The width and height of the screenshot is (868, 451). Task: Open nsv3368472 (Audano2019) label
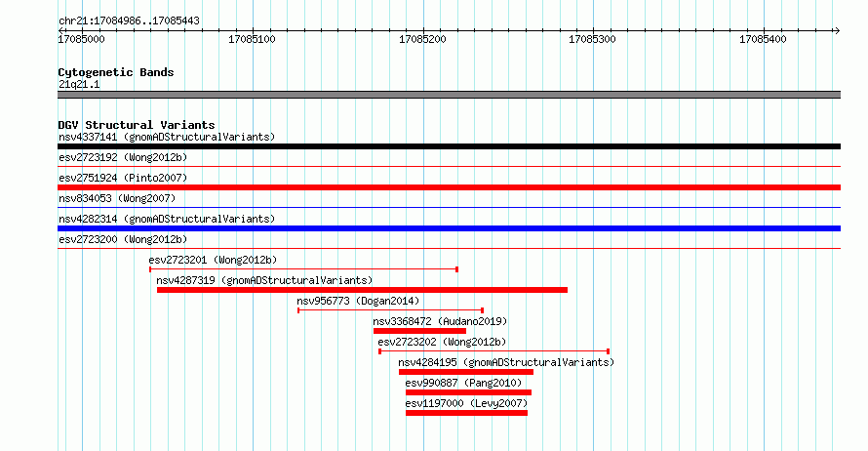click(x=440, y=321)
